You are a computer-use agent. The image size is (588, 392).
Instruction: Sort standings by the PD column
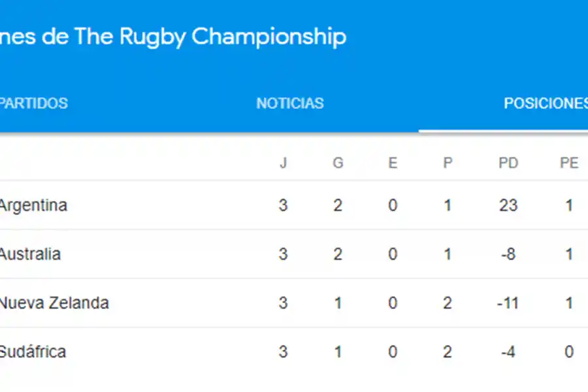click(509, 163)
